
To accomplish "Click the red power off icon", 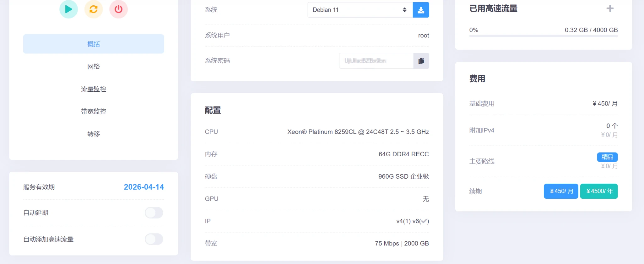I will [119, 9].
